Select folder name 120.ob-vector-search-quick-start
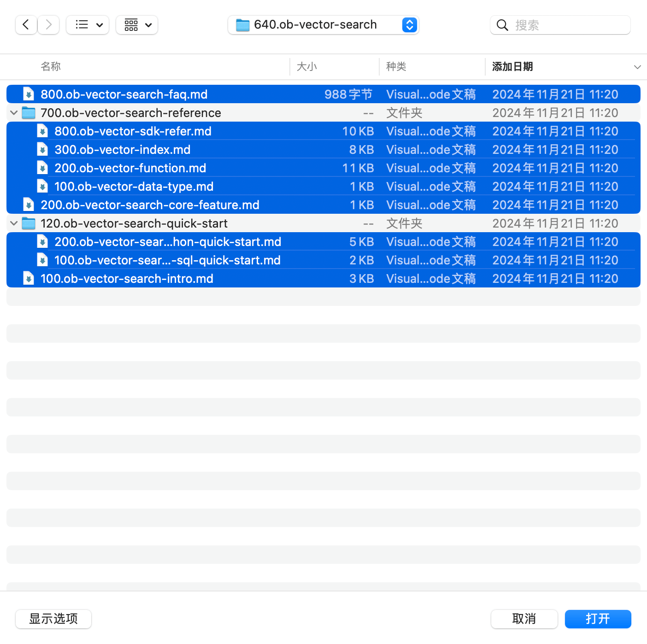Viewport: 647px width, 644px height. 134,223
